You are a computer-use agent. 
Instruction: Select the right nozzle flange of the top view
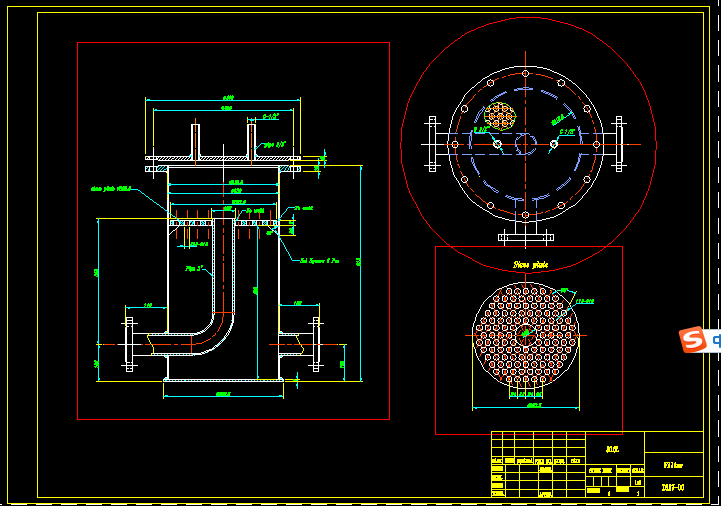click(x=619, y=144)
